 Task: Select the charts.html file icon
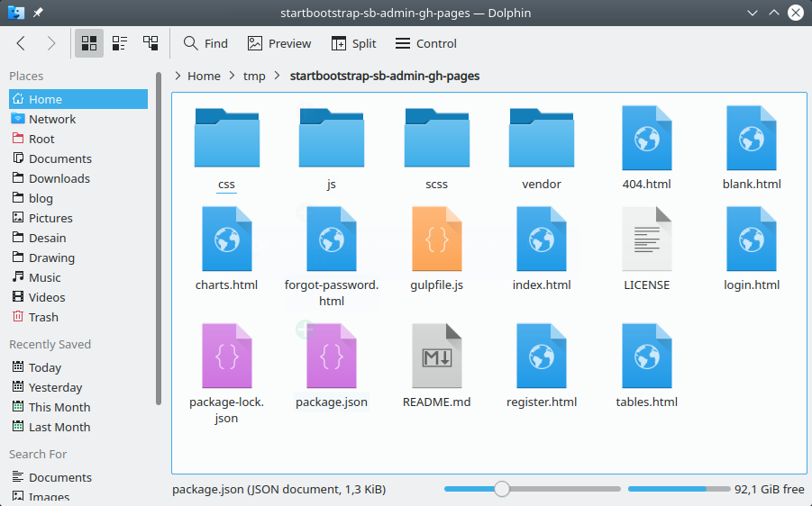click(x=227, y=239)
